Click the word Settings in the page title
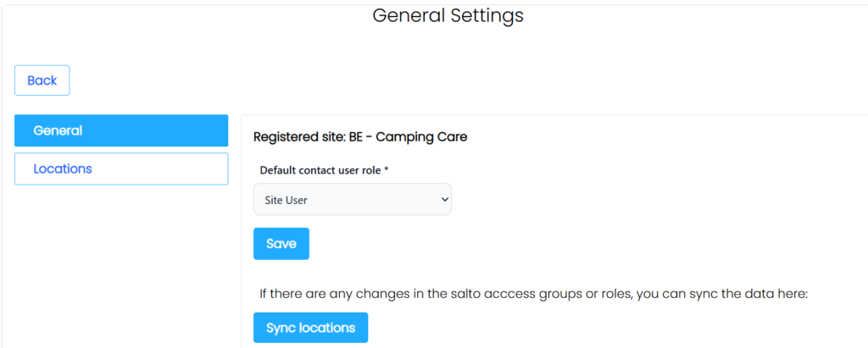Image resolution: width=868 pixels, height=348 pixels. point(486,15)
